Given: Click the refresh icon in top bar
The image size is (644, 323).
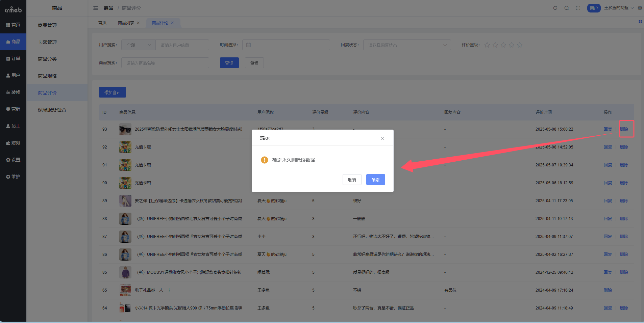Looking at the screenshot, I should (x=555, y=8).
